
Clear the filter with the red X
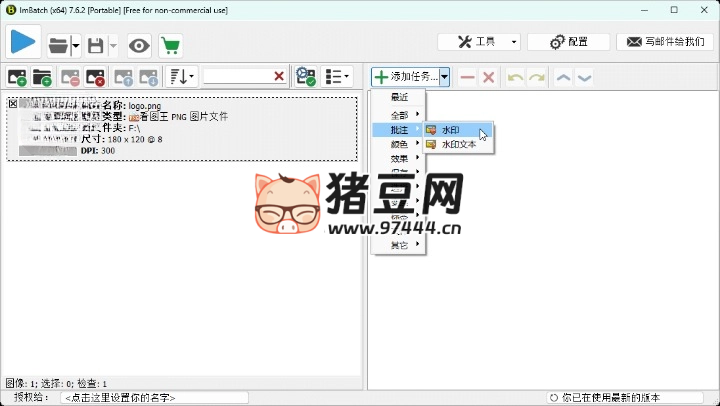point(279,76)
